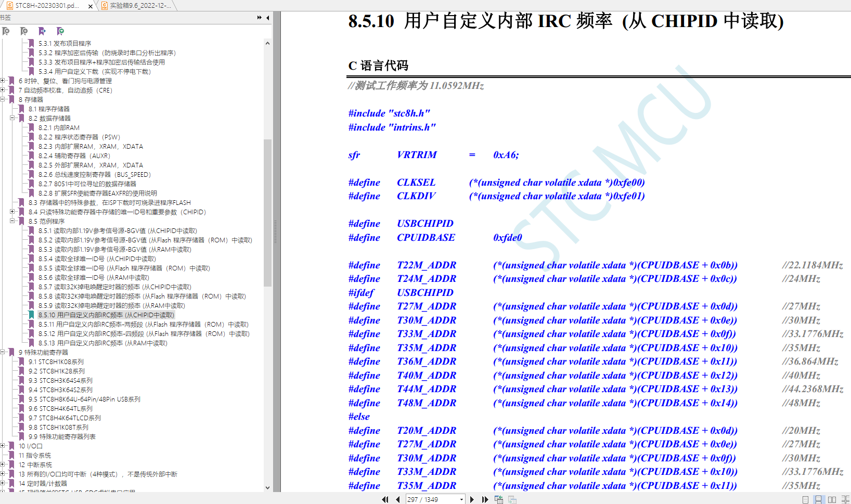Go to the previous page
Viewport: 851px width, 504px height.
398,499
